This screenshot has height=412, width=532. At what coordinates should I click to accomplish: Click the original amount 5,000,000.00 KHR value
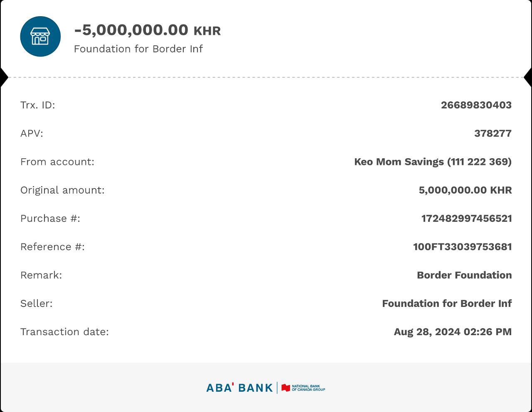465,190
